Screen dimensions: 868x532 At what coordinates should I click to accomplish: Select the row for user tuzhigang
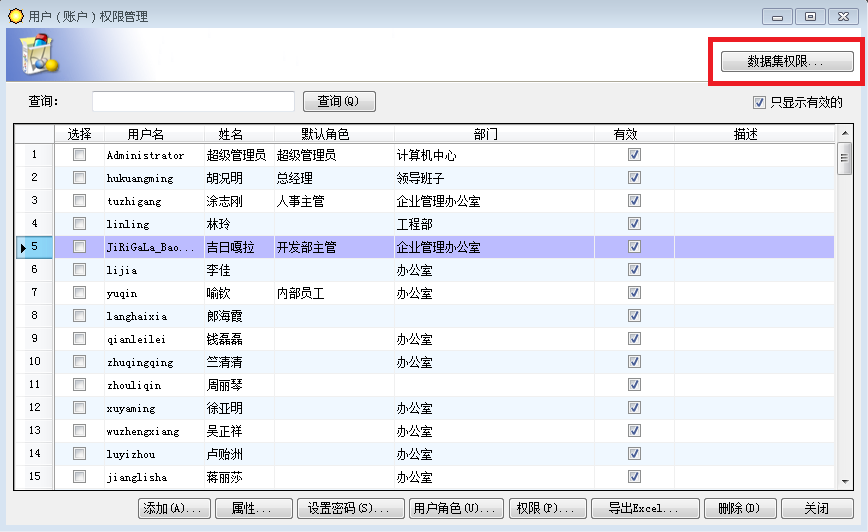point(425,201)
